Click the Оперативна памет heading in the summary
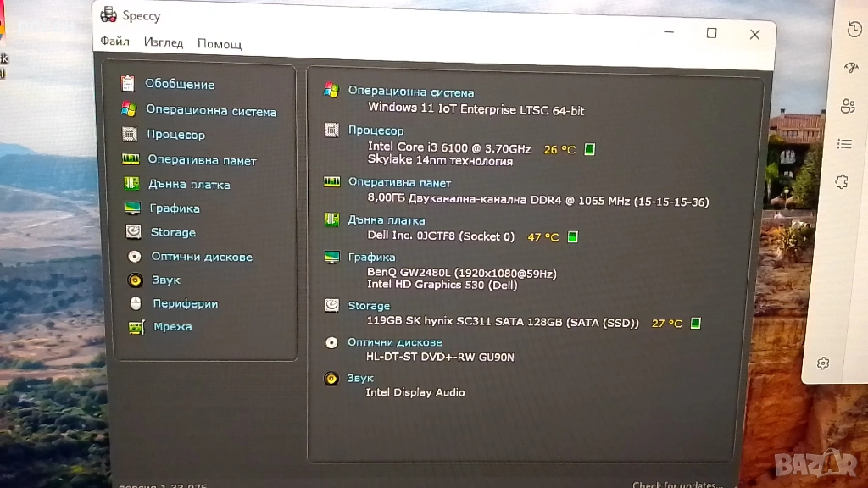This screenshot has height=488, width=868. tap(399, 182)
